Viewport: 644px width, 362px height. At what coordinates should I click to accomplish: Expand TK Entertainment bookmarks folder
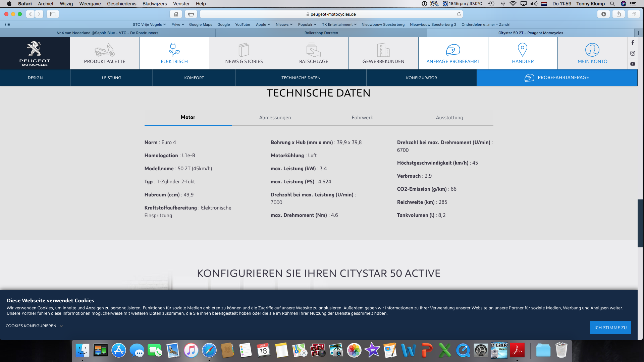point(339,24)
